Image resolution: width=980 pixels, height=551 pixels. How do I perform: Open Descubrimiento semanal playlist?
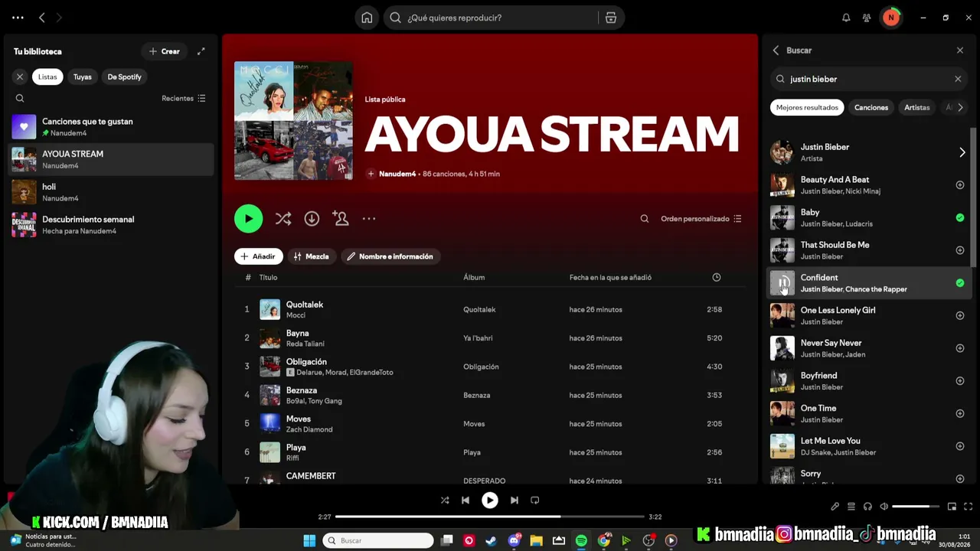(x=112, y=224)
